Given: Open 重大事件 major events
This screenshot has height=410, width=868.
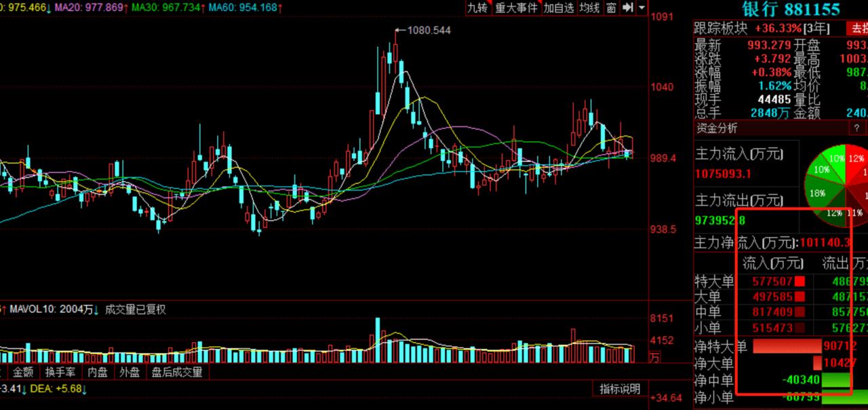Looking at the screenshot, I should [516, 7].
